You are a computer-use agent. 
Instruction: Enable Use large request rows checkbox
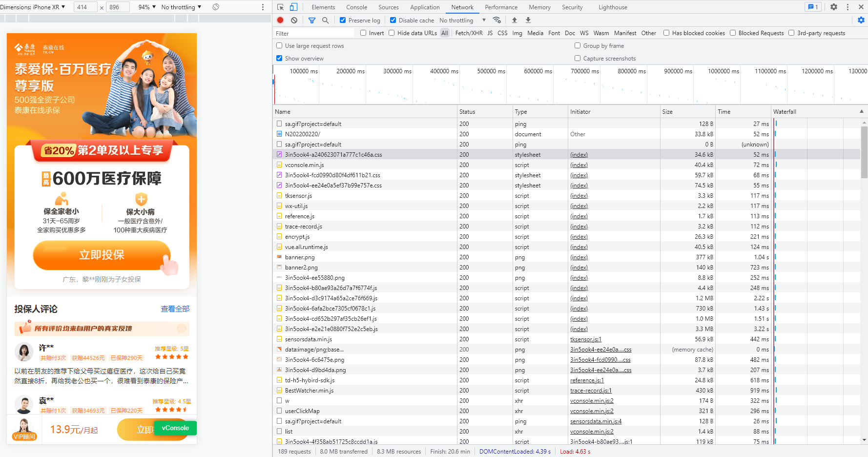pos(279,45)
